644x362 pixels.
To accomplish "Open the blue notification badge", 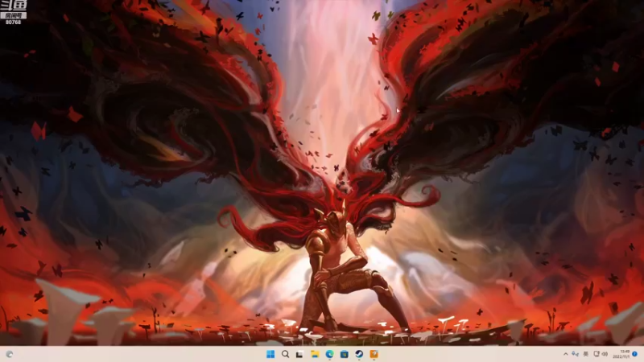I will [x=635, y=354].
